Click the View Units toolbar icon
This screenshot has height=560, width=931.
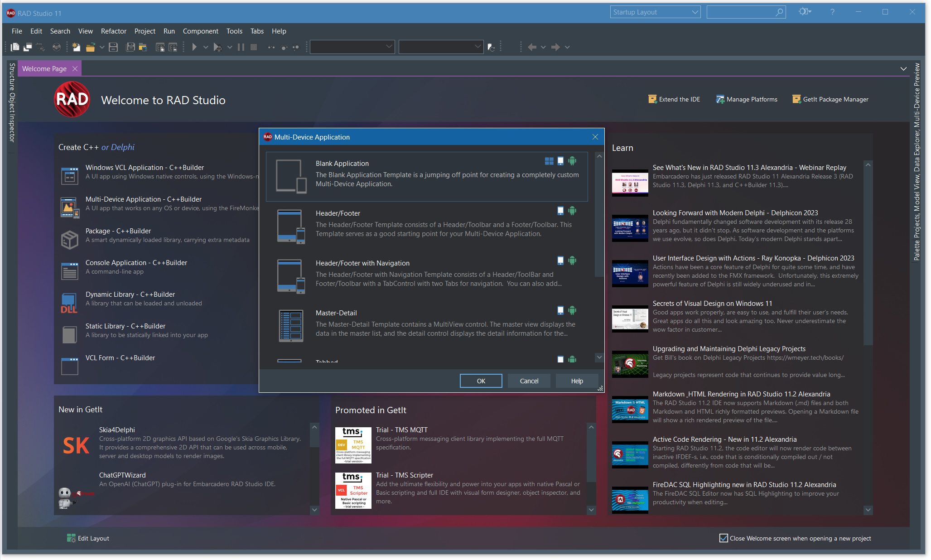pyautogui.click(x=15, y=47)
